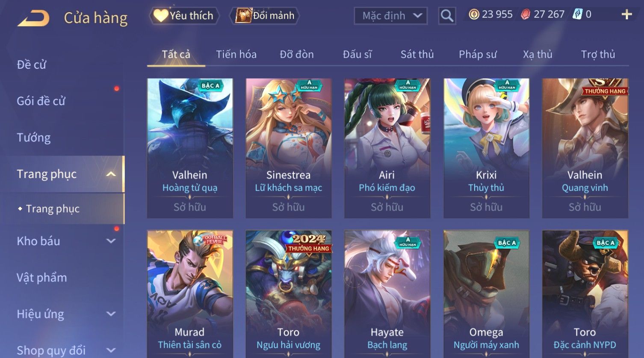
Task: Click the gold coin balance icon
Action: (474, 15)
